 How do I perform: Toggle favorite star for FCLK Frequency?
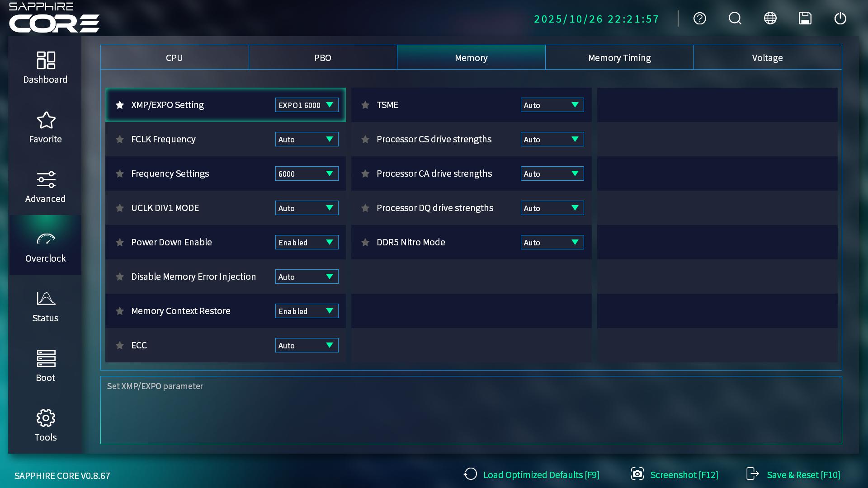tap(120, 140)
